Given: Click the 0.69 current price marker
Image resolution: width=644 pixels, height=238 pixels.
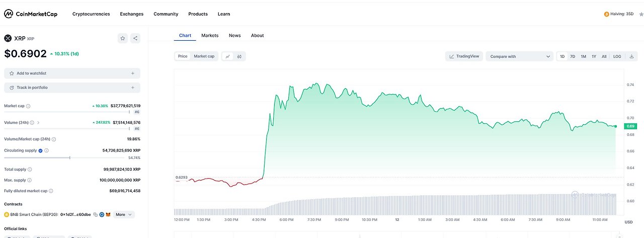Looking at the screenshot, I should point(630,126).
